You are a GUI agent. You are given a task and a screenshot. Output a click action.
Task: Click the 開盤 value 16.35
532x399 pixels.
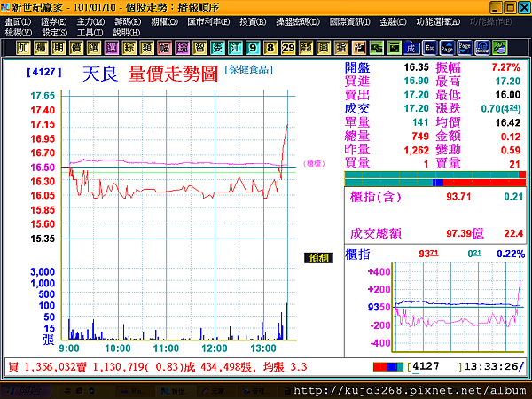coord(417,67)
